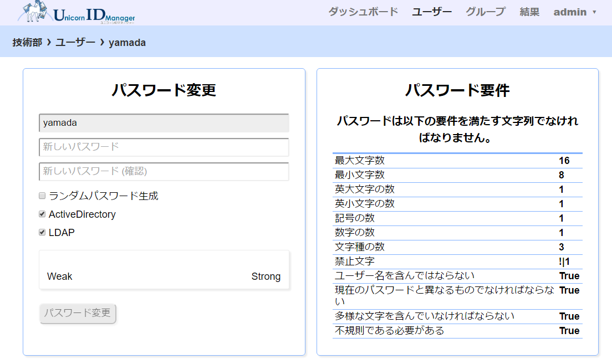The width and height of the screenshot is (612, 364).
Task: Open the 結果 page from the navigation
Action: coord(529,12)
